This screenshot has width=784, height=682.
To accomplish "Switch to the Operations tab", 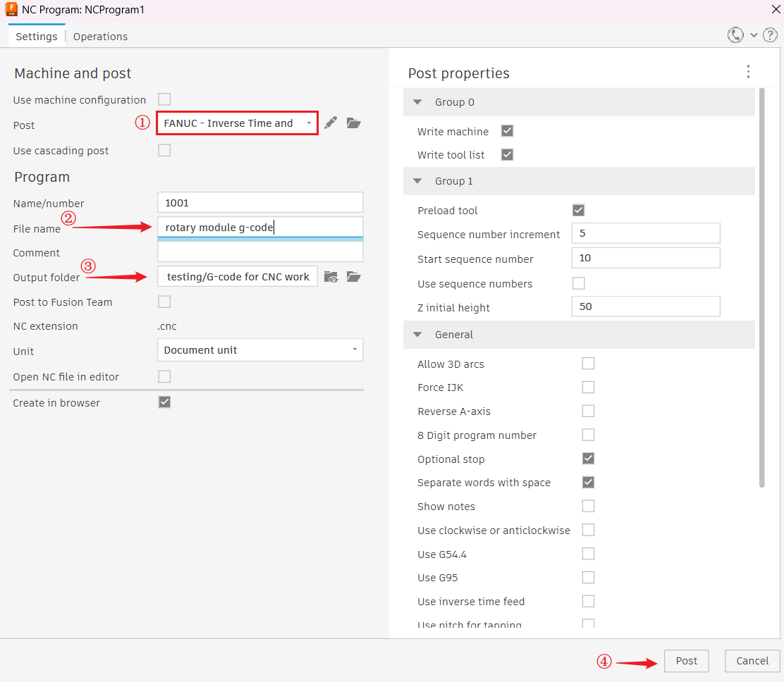I will pos(100,37).
